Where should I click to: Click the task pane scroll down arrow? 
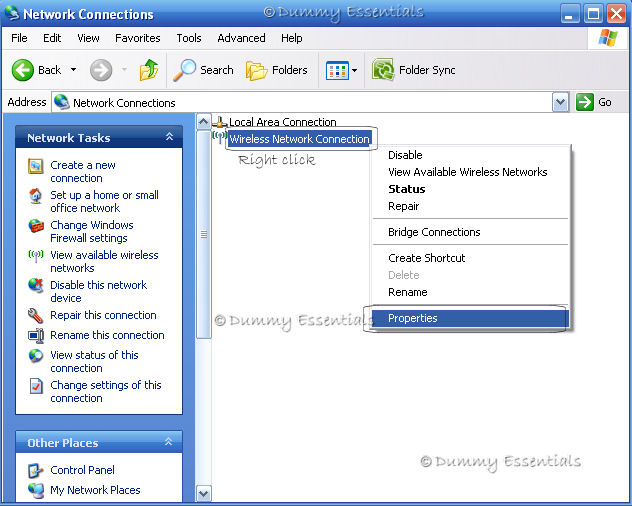204,494
